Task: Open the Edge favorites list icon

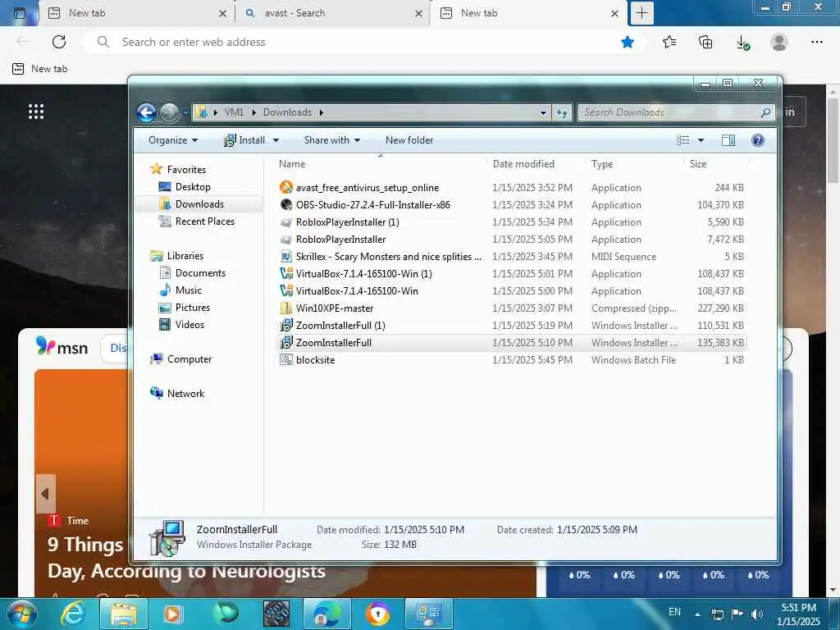Action: point(669,42)
